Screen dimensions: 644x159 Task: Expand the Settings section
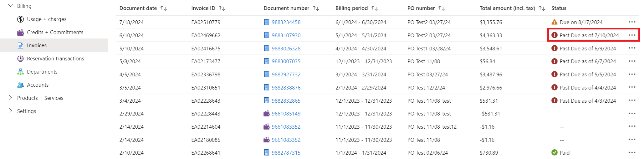click(x=11, y=111)
